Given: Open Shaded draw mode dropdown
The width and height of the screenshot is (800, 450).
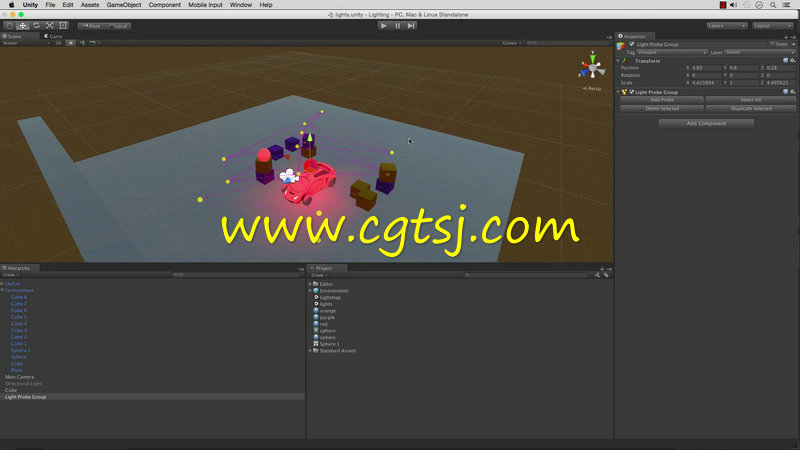Looking at the screenshot, I should coord(26,43).
